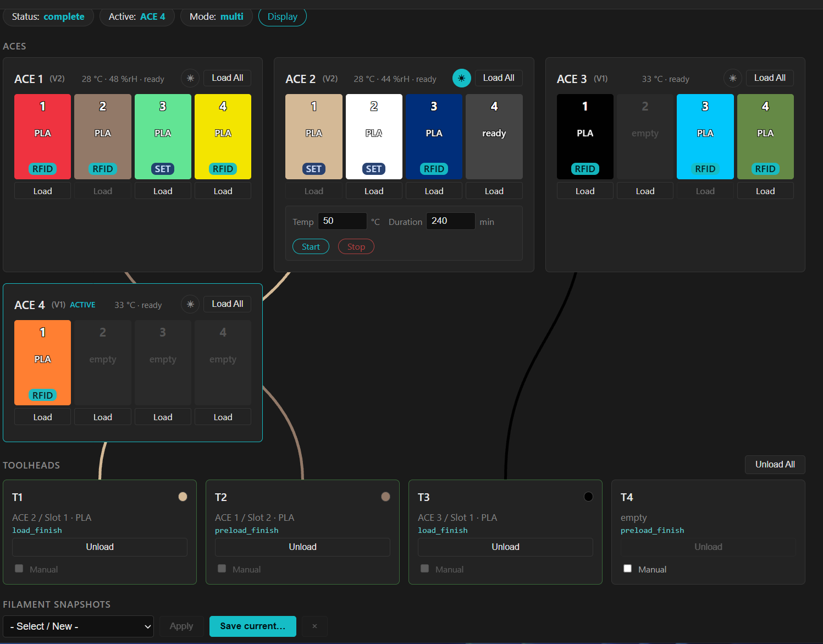Click the T1 tan color dot
The height and width of the screenshot is (644, 823).
(183, 497)
